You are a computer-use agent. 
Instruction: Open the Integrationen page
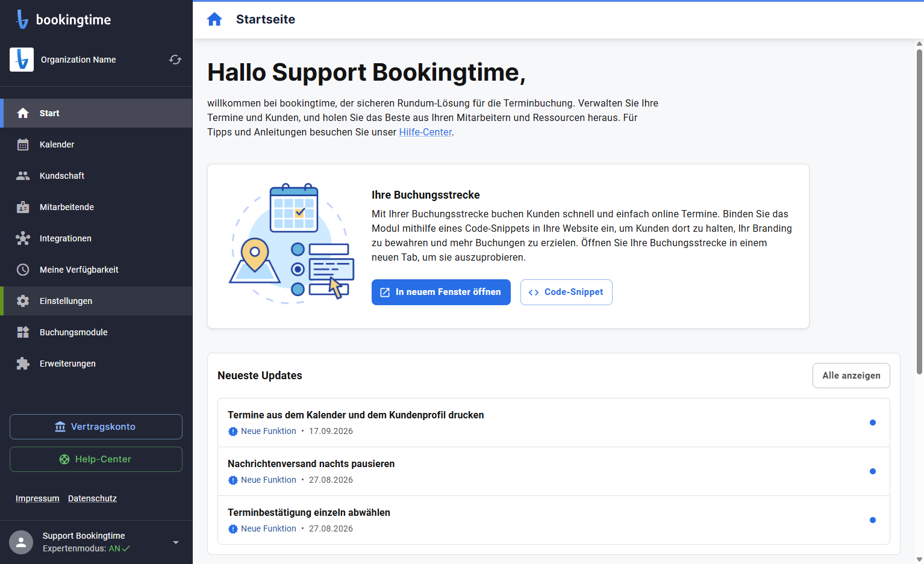pos(96,238)
